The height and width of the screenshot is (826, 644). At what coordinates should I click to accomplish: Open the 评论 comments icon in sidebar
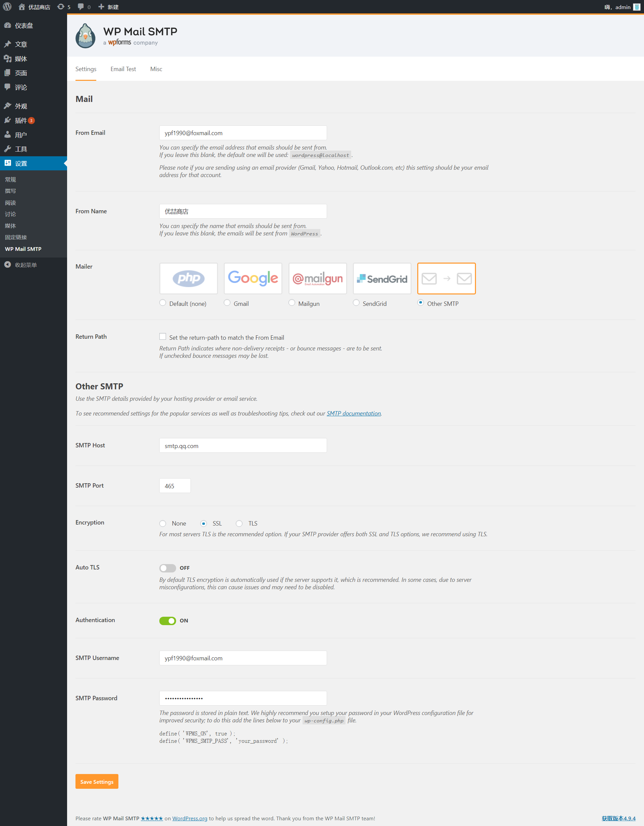coord(8,87)
